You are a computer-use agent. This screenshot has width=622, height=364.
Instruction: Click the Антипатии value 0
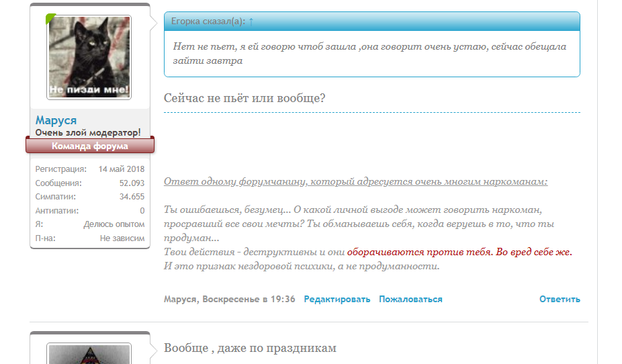click(142, 211)
